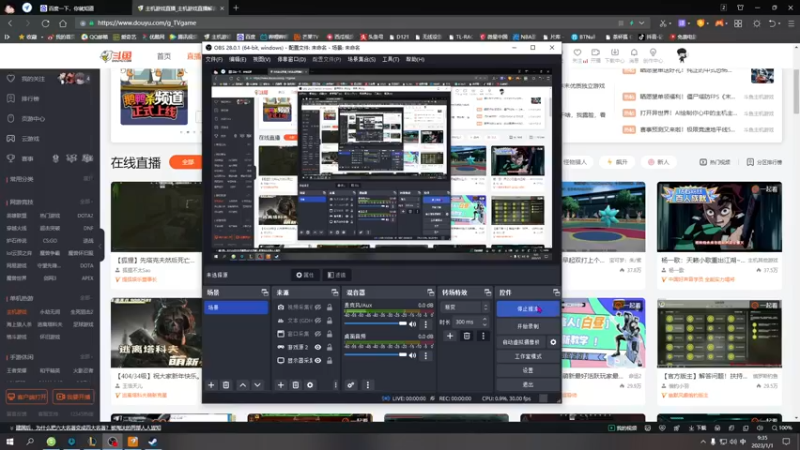Image resolution: width=800 pixels, height=450 pixels.
Task: Delete the selected scene with the Scenes panel trash icon
Action: (226, 385)
